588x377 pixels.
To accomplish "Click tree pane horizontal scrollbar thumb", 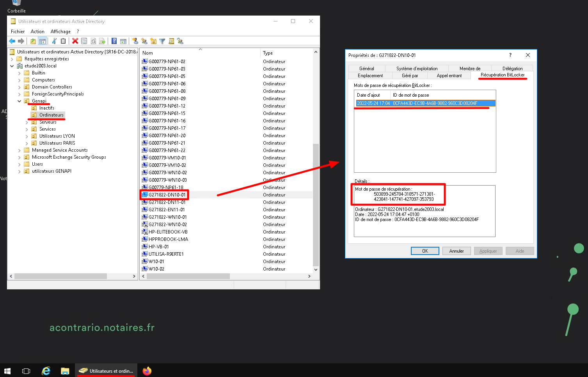I will [60, 276].
